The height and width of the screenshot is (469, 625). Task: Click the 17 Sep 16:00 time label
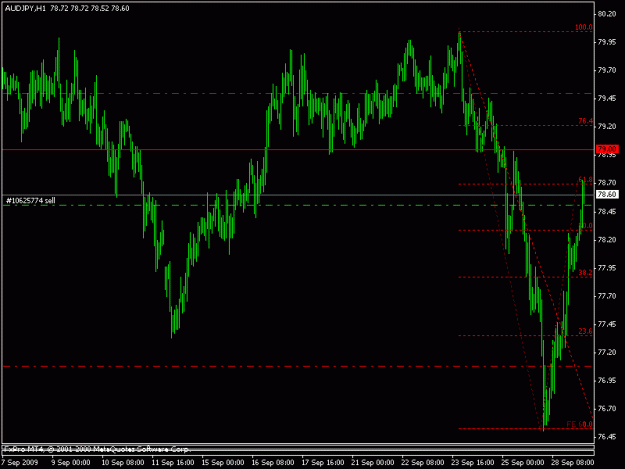click(x=323, y=462)
